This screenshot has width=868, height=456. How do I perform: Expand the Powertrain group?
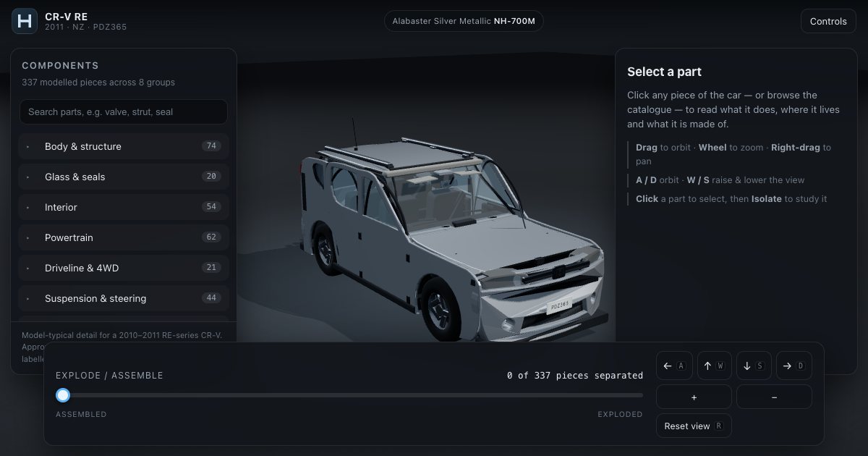pos(124,237)
